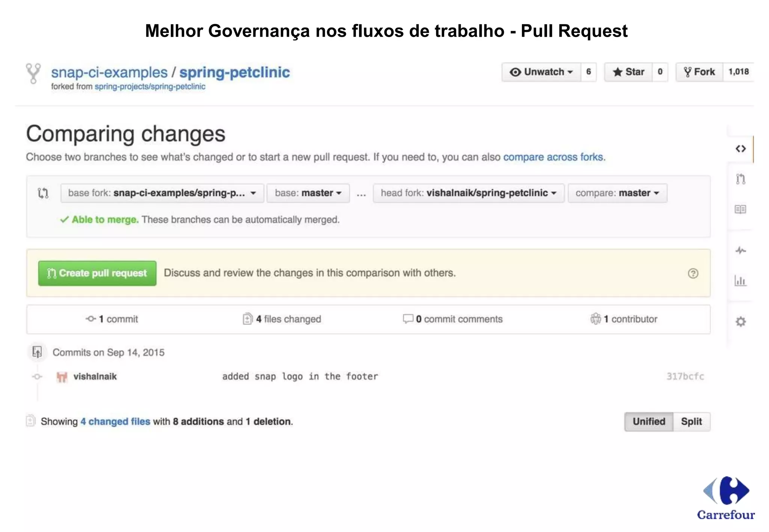Image resolution: width=769 pixels, height=532 pixels.
Task: Click the contributors icon beside 1 contributor
Action: [x=596, y=319]
